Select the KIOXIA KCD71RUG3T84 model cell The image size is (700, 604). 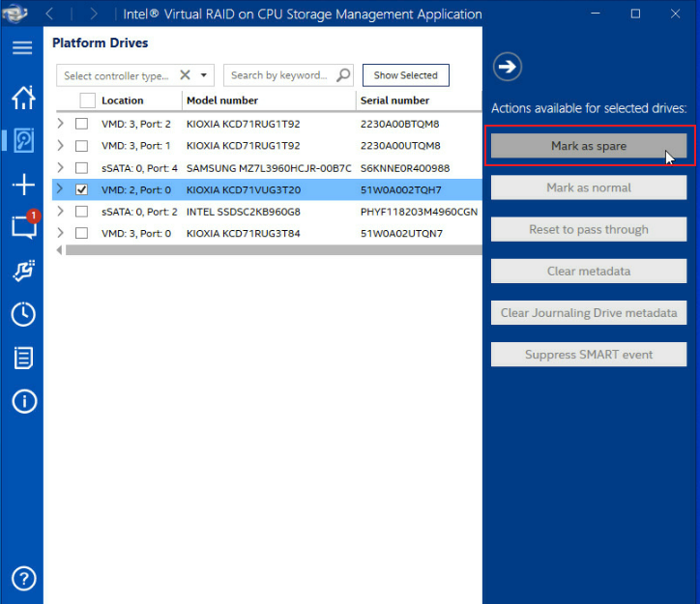coord(244,233)
